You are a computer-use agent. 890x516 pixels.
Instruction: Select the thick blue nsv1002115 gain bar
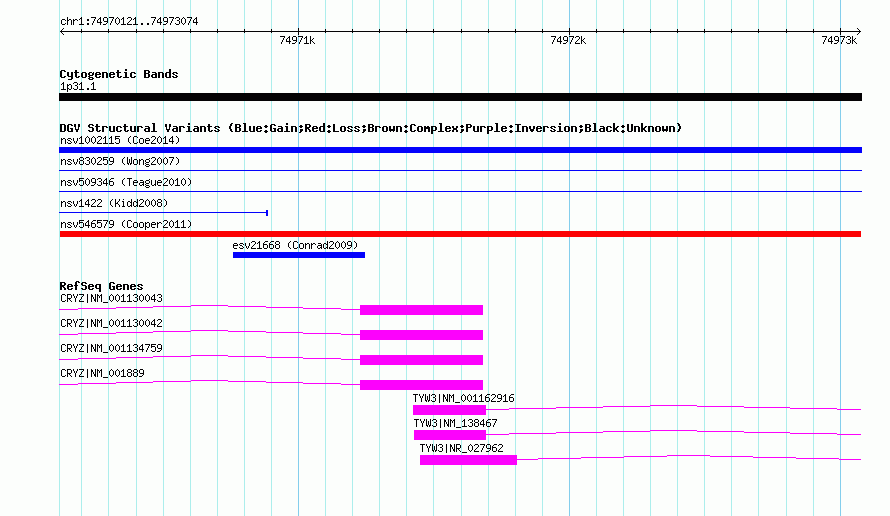(x=460, y=150)
